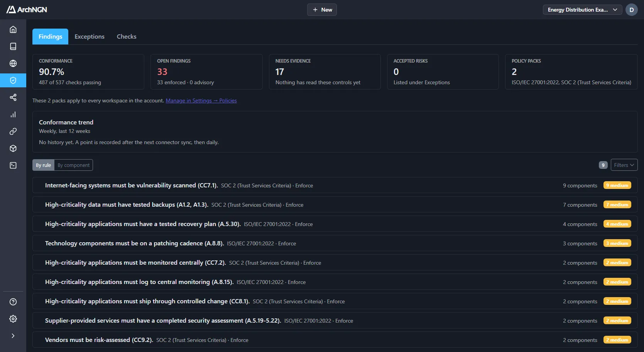The width and height of the screenshot is (644, 352).
Task: Open the cube components sidebar icon
Action: coord(13,148)
